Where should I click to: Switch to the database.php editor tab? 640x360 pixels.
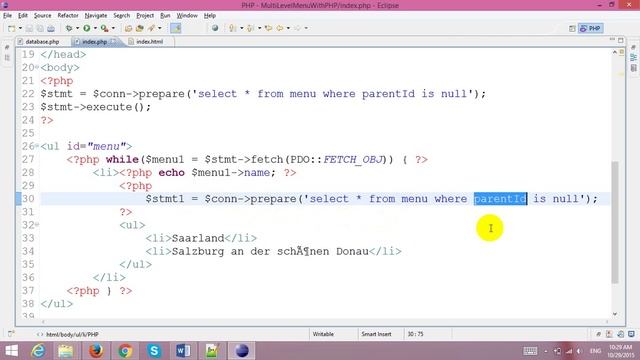point(42,42)
